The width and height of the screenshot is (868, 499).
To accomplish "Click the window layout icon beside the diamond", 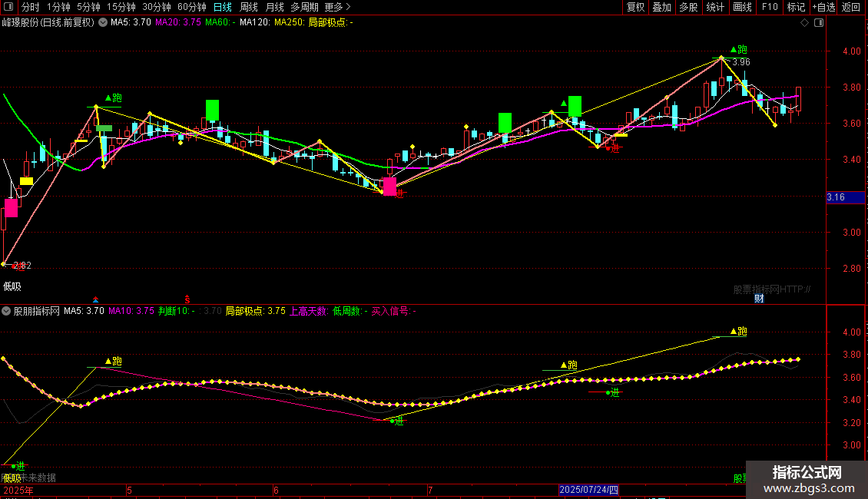I will tap(819, 23).
